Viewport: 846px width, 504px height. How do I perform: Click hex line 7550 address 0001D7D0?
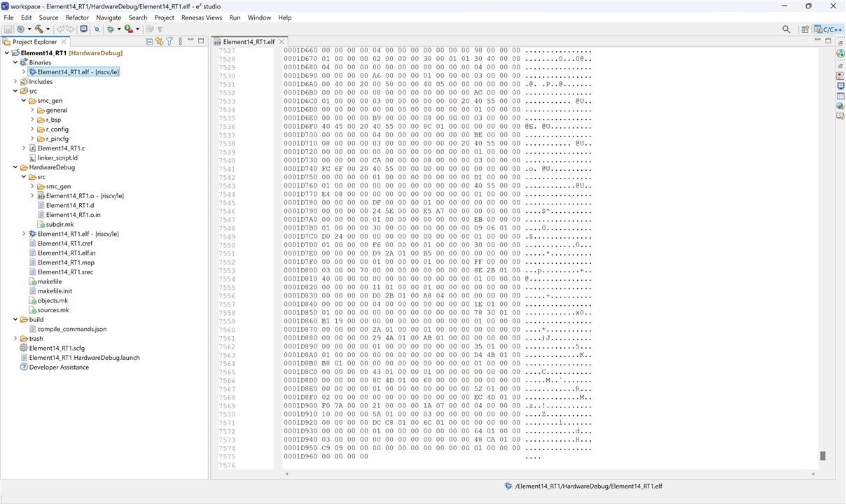pyautogui.click(x=300, y=246)
